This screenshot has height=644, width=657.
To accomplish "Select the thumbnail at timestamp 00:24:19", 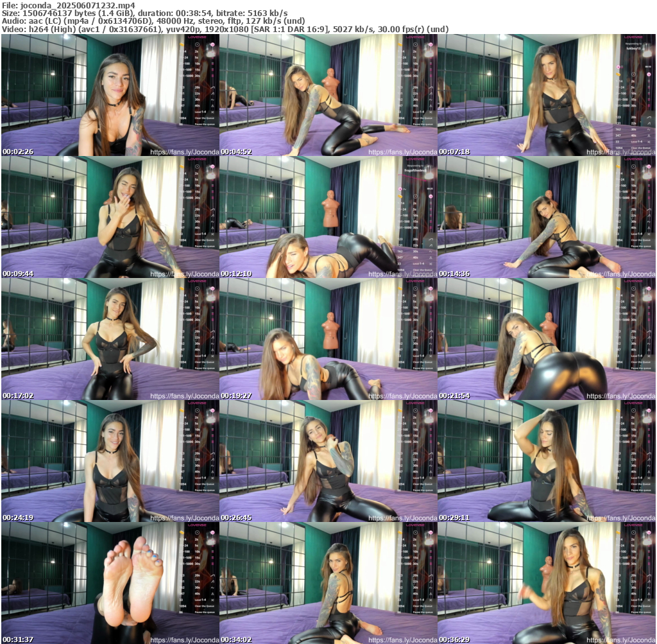I will tap(110, 461).
